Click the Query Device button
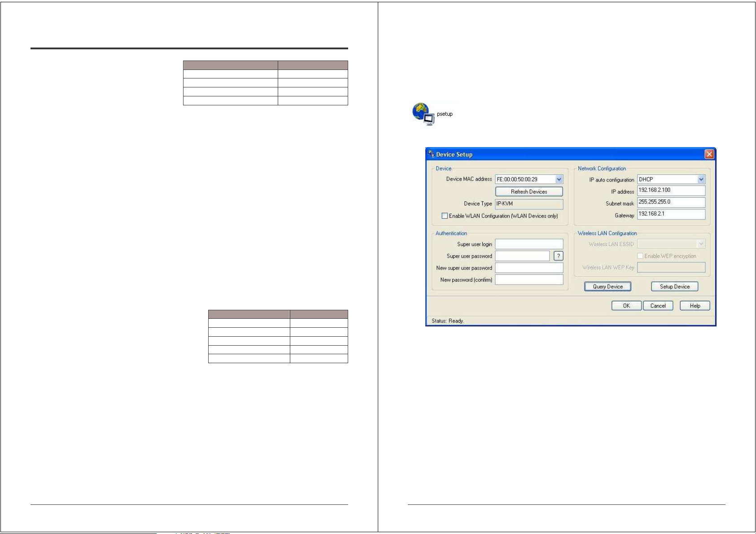The width and height of the screenshot is (756, 534). pyautogui.click(x=608, y=287)
